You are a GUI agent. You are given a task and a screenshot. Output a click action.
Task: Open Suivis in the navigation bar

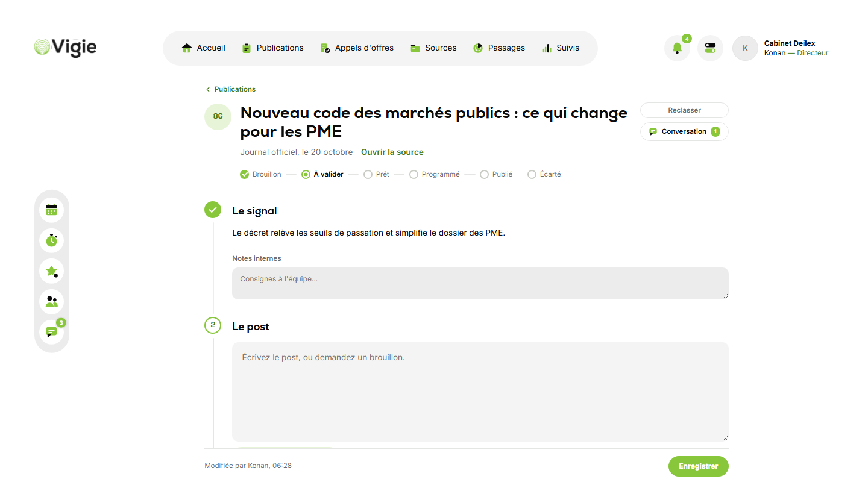click(x=561, y=48)
